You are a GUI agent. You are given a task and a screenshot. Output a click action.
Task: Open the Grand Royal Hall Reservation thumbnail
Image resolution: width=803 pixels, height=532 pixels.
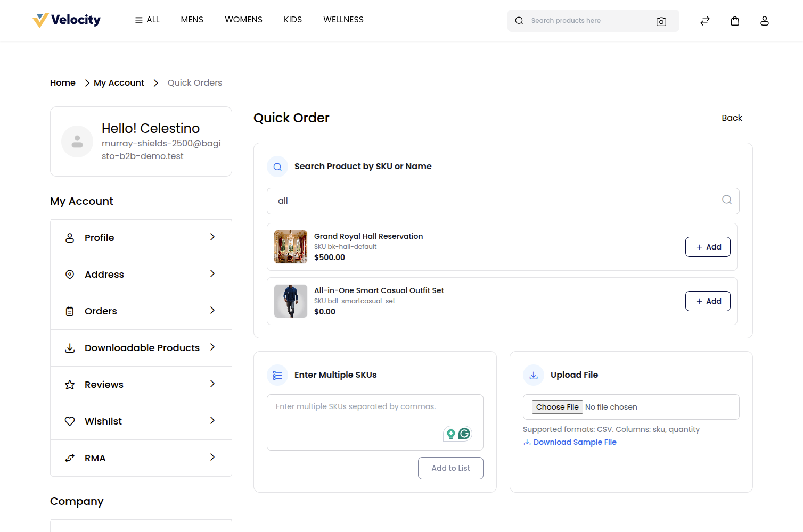(x=291, y=247)
